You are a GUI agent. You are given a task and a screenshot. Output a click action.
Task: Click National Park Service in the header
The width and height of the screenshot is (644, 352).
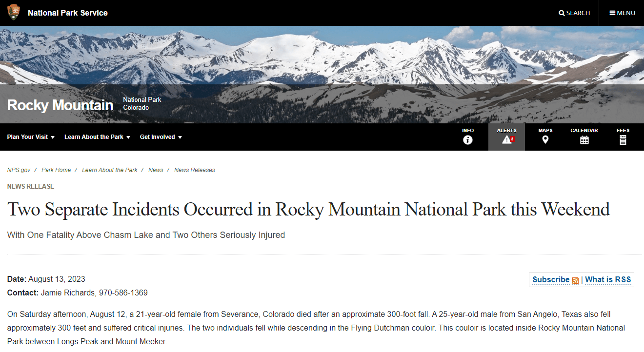click(x=67, y=13)
